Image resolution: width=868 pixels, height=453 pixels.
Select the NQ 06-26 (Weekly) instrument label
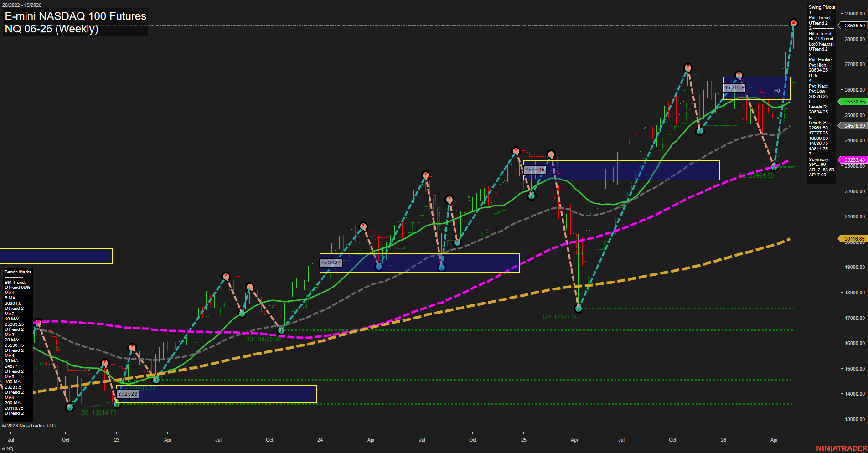pyautogui.click(x=52, y=29)
